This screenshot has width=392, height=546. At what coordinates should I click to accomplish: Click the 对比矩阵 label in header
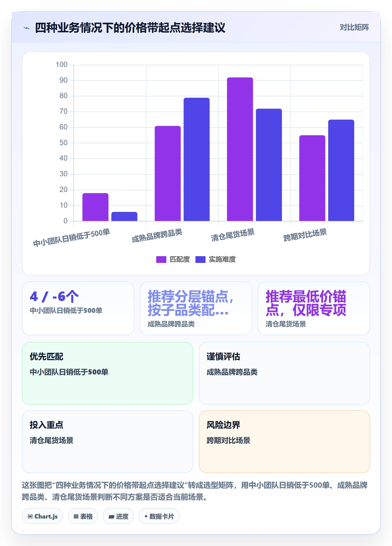[x=354, y=27]
